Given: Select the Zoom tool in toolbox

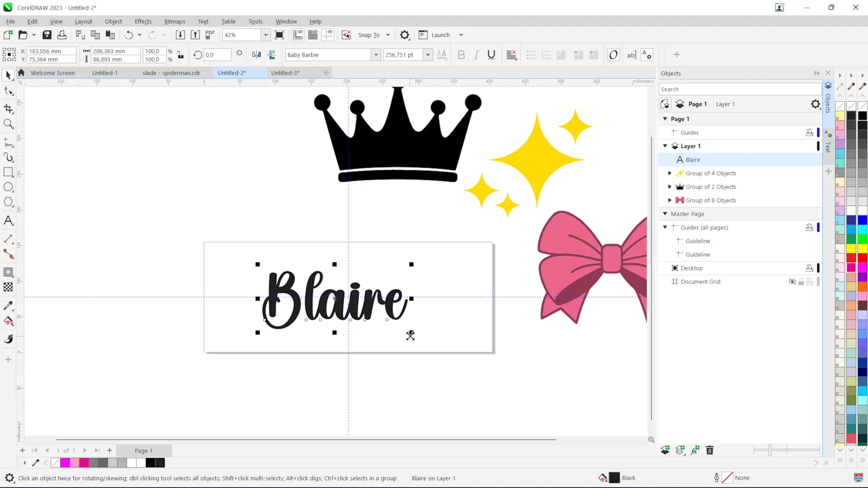Looking at the screenshot, I should click(8, 124).
